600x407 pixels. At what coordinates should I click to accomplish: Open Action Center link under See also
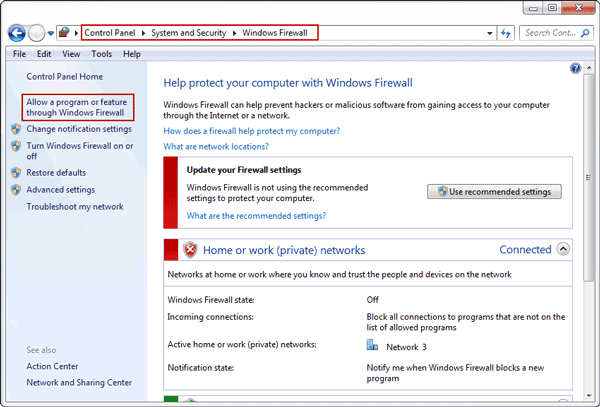click(52, 366)
